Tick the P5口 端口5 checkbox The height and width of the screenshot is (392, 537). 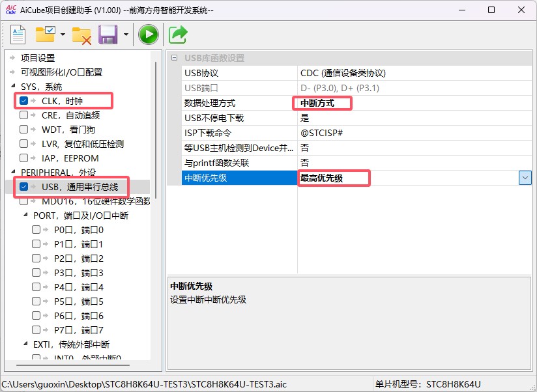coord(36,301)
